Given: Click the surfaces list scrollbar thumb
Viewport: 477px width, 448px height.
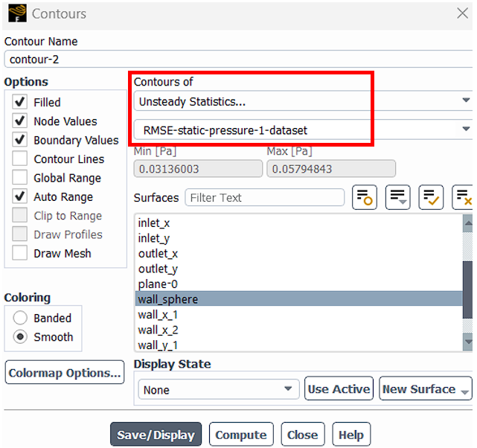Looking at the screenshot, I should [468, 289].
